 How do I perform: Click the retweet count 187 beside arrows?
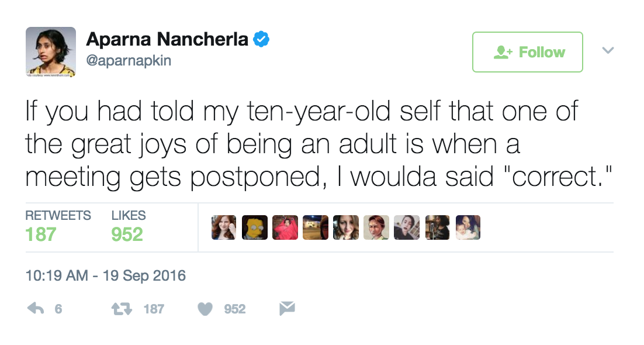pos(154,309)
